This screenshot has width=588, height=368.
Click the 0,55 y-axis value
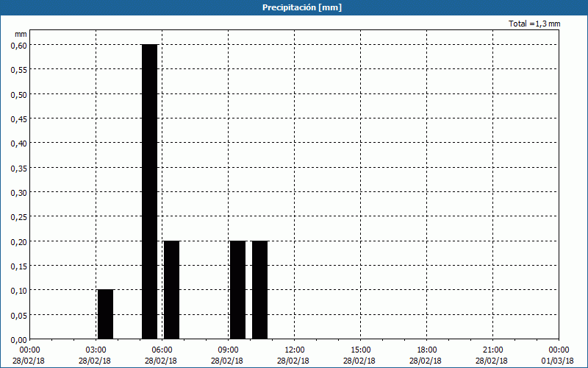coord(19,70)
